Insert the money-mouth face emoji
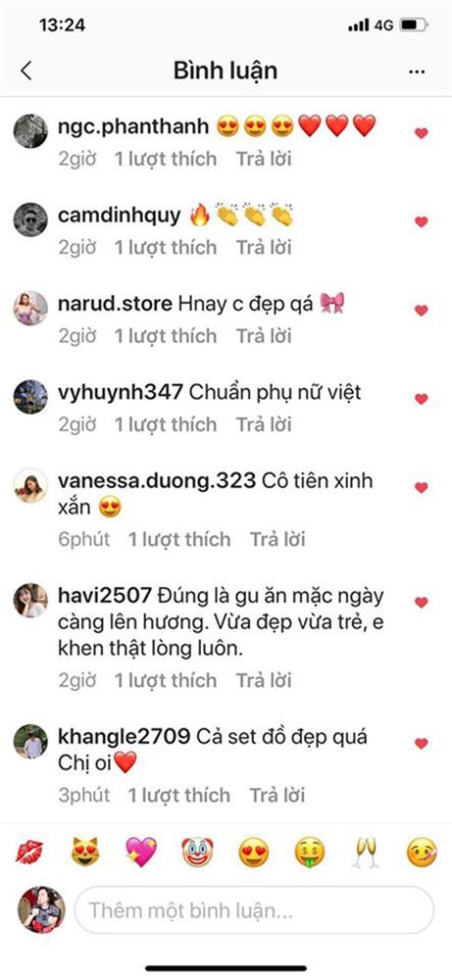This screenshot has width=452, height=980. [310, 852]
